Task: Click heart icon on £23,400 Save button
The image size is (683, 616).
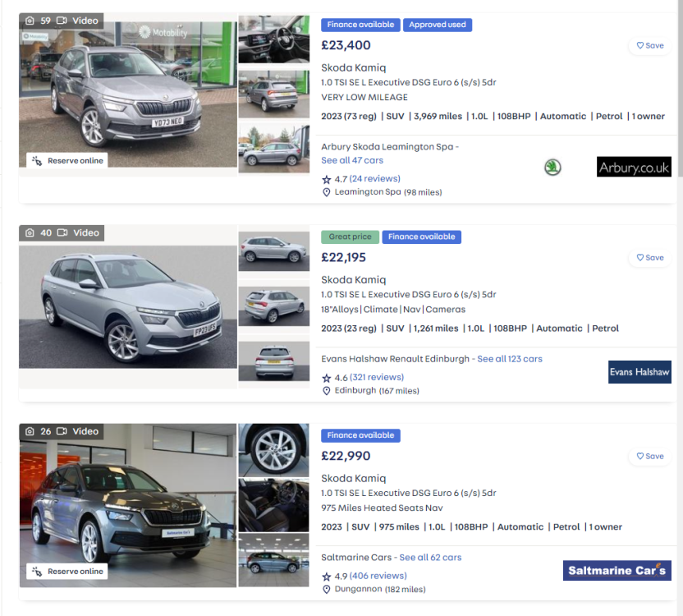Action: (639, 45)
